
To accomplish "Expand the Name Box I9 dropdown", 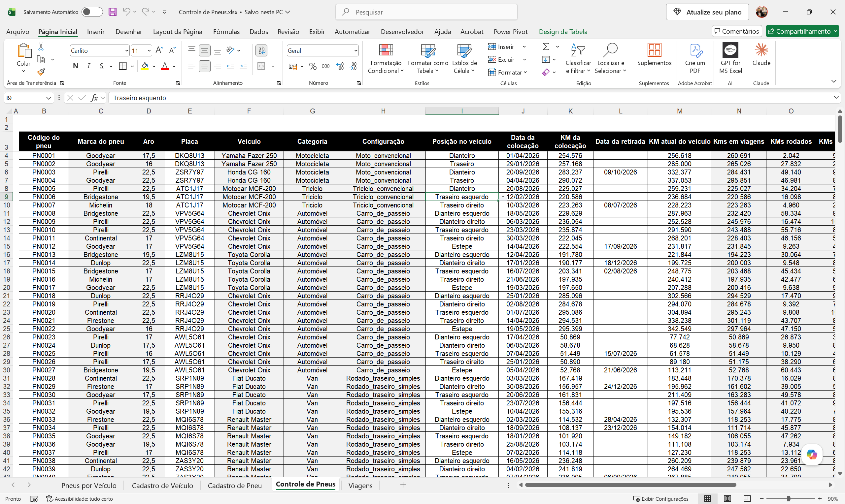I will [x=48, y=98].
